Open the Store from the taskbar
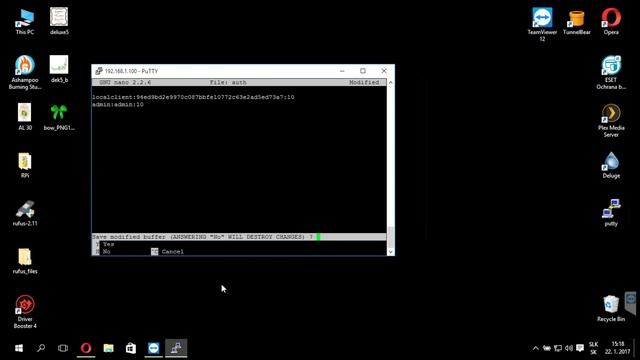Image resolution: width=640 pixels, height=360 pixels. click(131, 348)
